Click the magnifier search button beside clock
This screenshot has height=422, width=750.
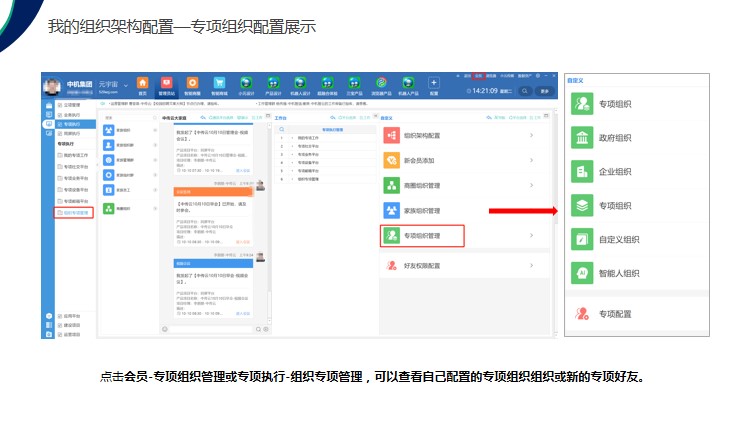(525, 91)
